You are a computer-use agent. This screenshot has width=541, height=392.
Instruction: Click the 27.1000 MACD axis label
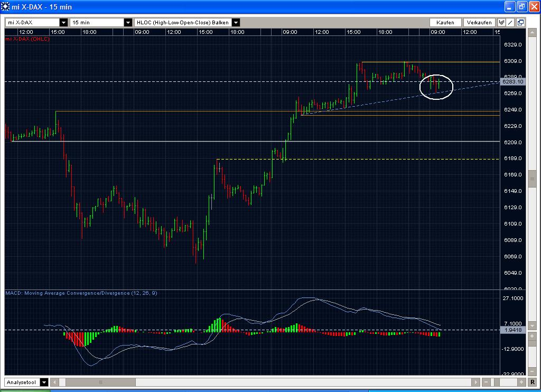(x=512, y=298)
